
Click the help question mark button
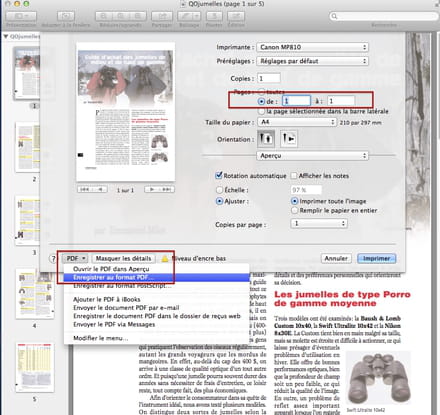(x=53, y=258)
